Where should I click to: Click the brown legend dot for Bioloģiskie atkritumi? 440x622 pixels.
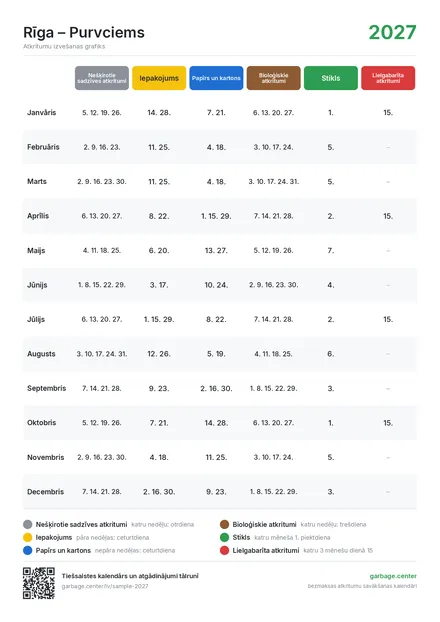coord(224,524)
